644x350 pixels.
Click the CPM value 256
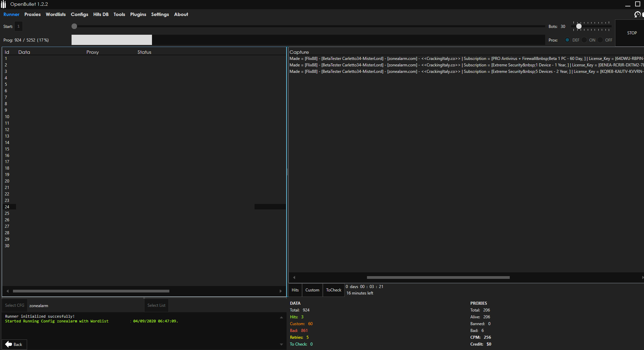click(x=487, y=337)
